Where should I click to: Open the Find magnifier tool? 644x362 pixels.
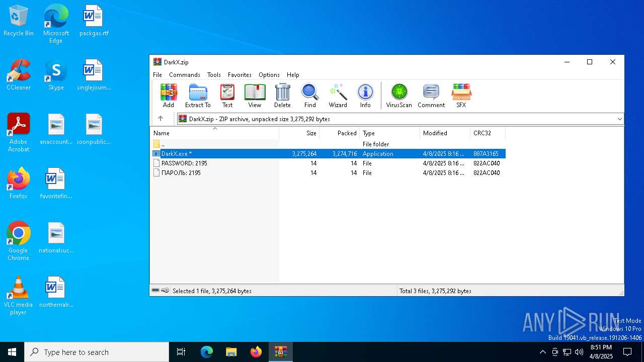[x=310, y=96]
